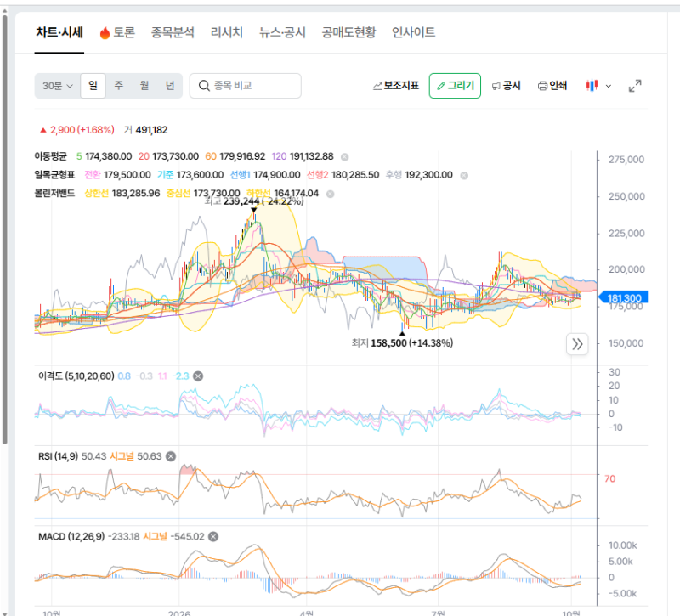The width and height of the screenshot is (680, 616).
Task: Close the 이격도 (5,10,20,60) panel
Action: point(198,376)
